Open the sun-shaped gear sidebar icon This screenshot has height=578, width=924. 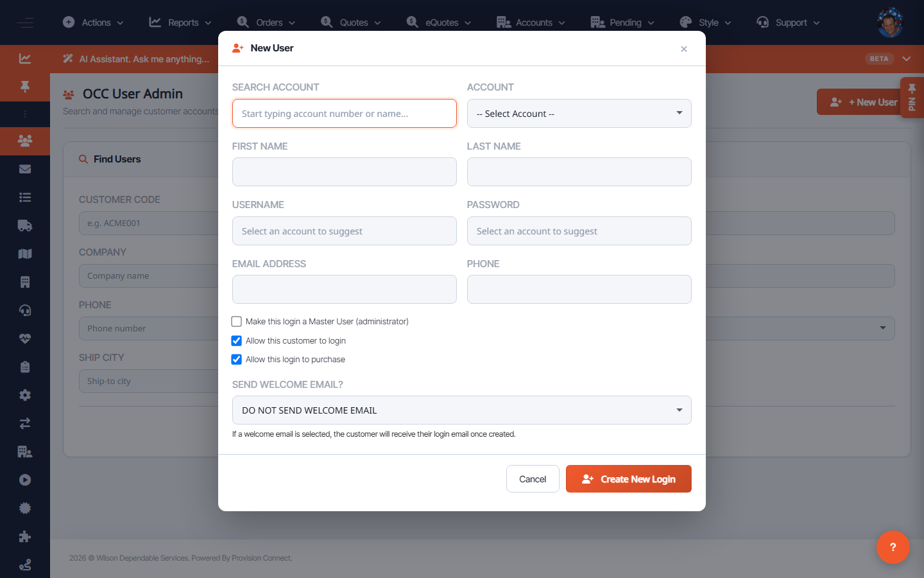point(25,508)
